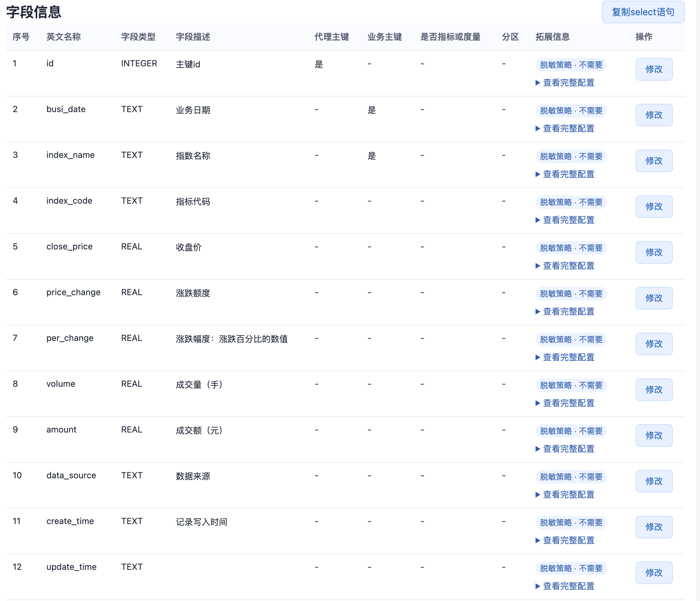Select the 业务主键 column header

point(385,37)
